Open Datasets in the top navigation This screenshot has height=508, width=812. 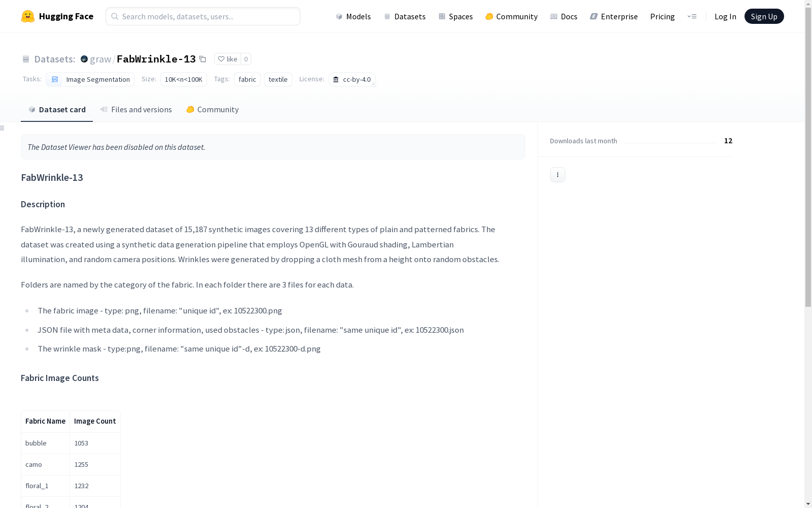[x=404, y=16]
